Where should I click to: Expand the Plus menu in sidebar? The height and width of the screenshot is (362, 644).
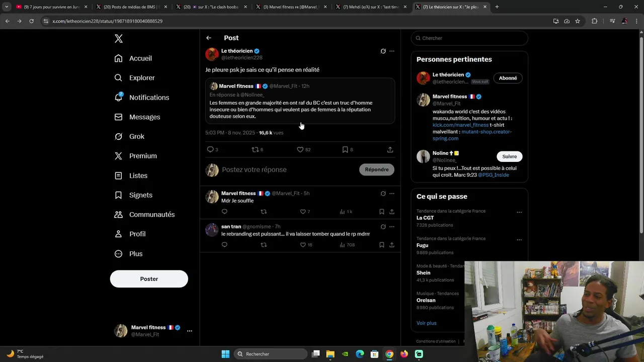129,254
